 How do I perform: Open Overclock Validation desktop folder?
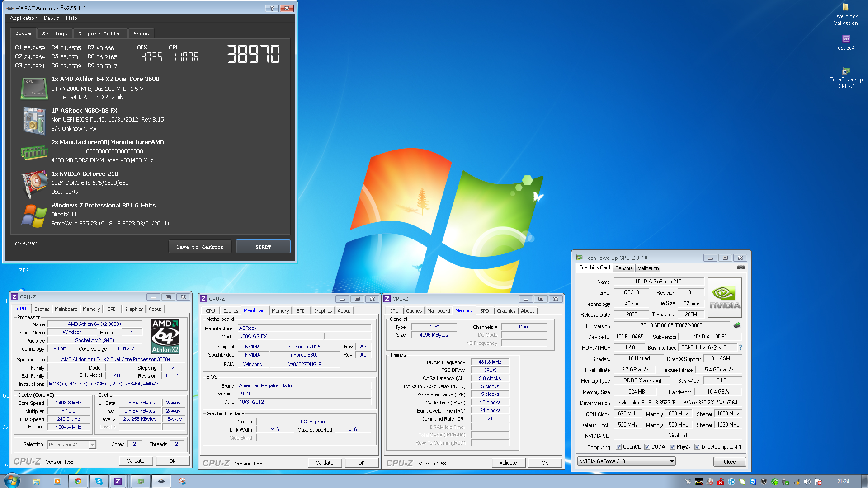tap(845, 14)
